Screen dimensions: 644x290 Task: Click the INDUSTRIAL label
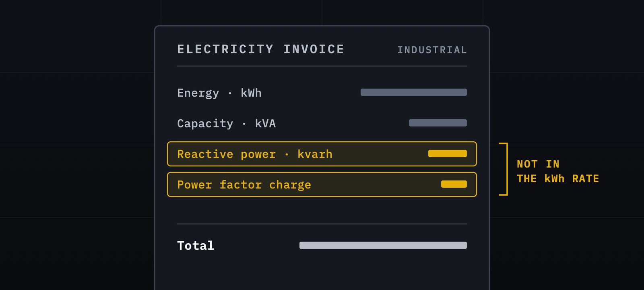(x=432, y=50)
